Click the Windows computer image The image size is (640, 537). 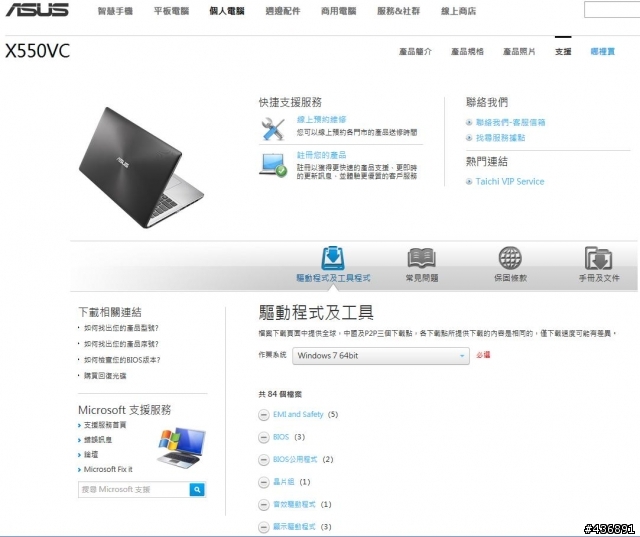[182, 448]
